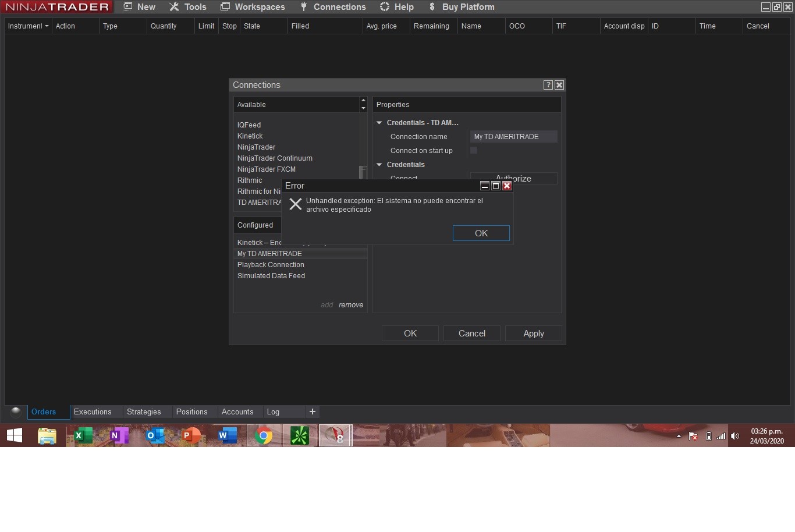This screenshot has height=532, width=795.
Task: Click the NinjaTrader 8 taskbar icon
Action: click(335, 435)
